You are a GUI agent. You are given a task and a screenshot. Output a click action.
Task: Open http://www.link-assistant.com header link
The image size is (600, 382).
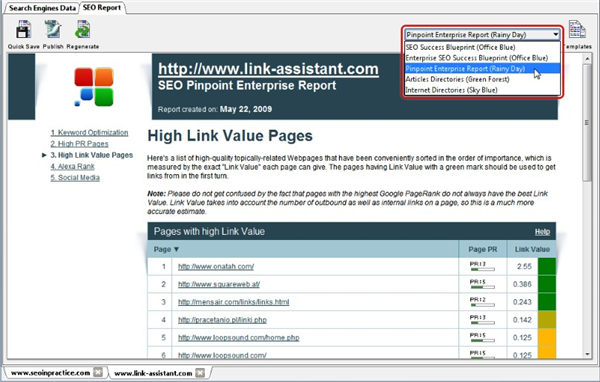pos(268,69)
